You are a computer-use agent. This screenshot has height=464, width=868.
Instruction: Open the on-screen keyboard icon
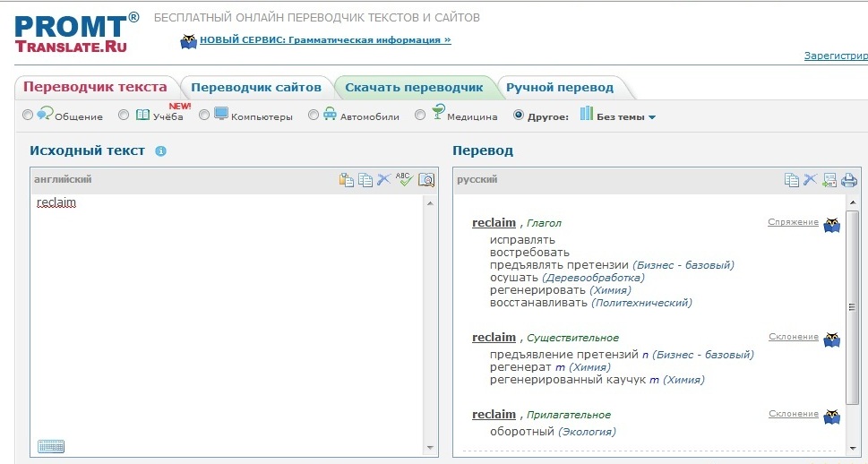pyautogui.click(x=51, y=445)
